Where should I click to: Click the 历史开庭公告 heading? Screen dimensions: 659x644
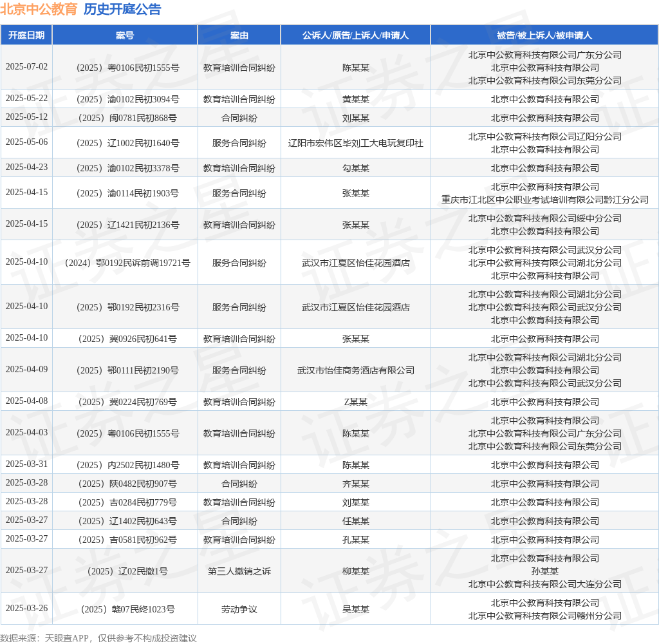[x=122, y=9]
